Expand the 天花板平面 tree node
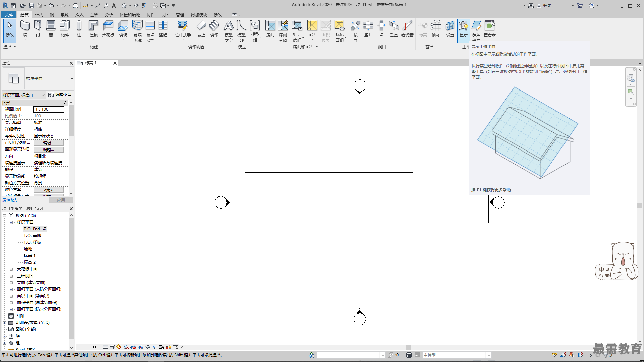 [11, 269]
